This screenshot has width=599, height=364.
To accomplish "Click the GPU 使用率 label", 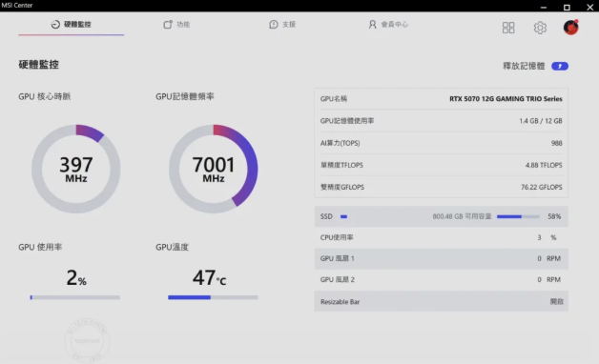I will point(40,247).
